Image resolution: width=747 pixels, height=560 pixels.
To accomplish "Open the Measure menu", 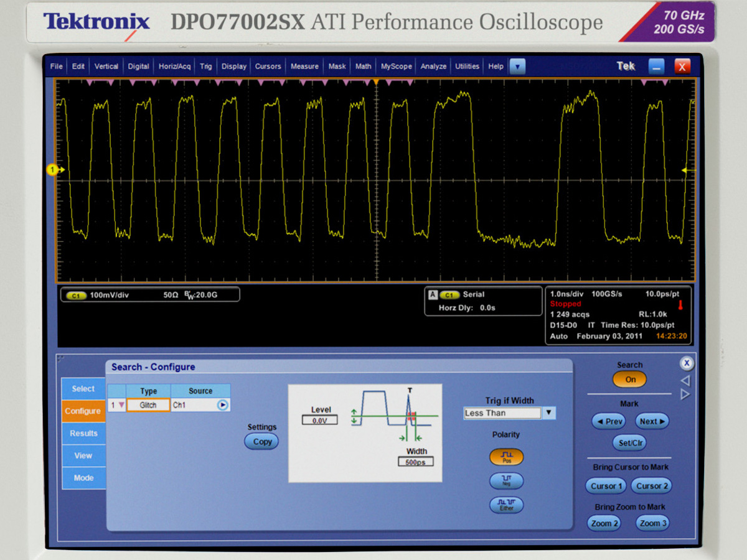I will tap(304, 66).
